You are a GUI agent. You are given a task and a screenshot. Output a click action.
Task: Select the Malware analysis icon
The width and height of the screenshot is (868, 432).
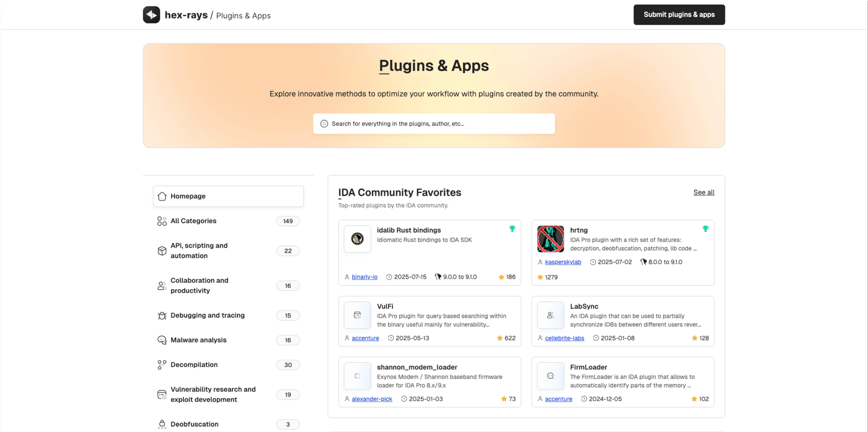(x=161, y=340)
